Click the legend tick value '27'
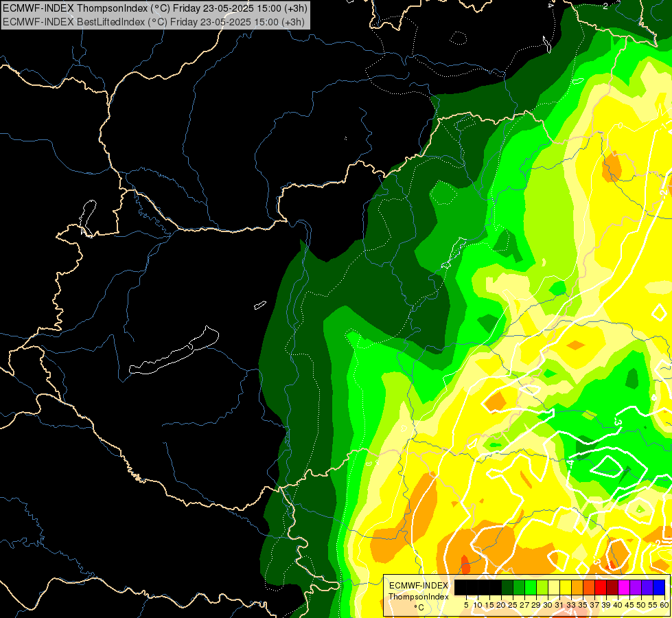The height and width of the screenshot is (618, 672). [524, 605]
